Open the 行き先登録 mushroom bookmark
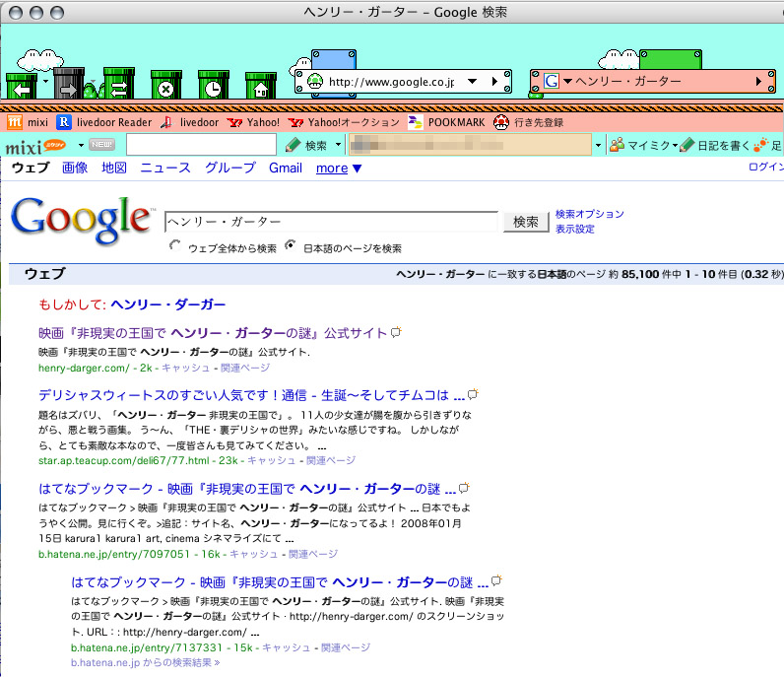Screen dimensions: 784x677 529,122
